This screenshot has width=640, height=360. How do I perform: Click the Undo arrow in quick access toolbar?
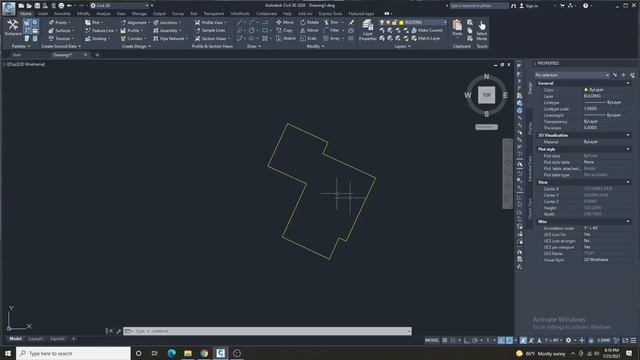69,6
